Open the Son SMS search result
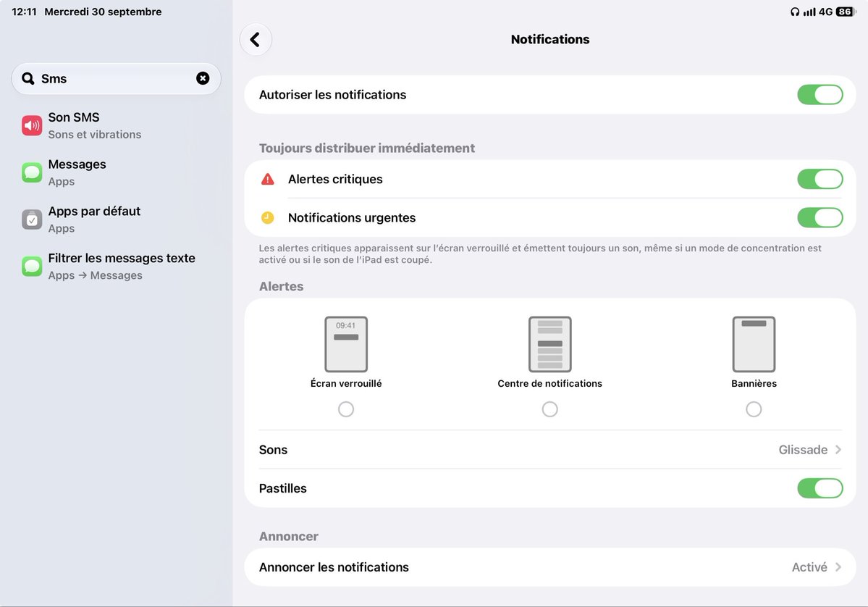 tap(117, 126)
